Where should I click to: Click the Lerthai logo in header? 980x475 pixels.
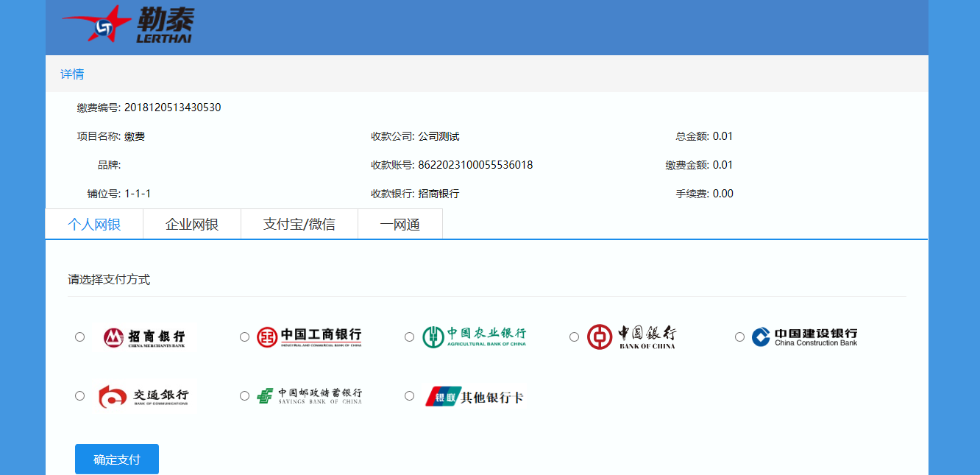pyautogui.click(x=128, y=24)
